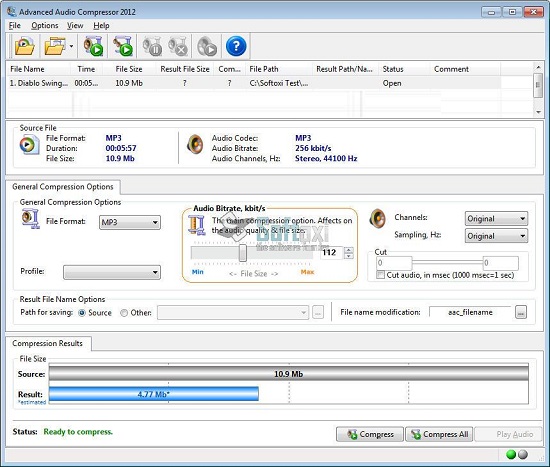This screenshot has height=467, width=550.
Task: Select the Diablo Swing file row
Action: tap(254, 83)
